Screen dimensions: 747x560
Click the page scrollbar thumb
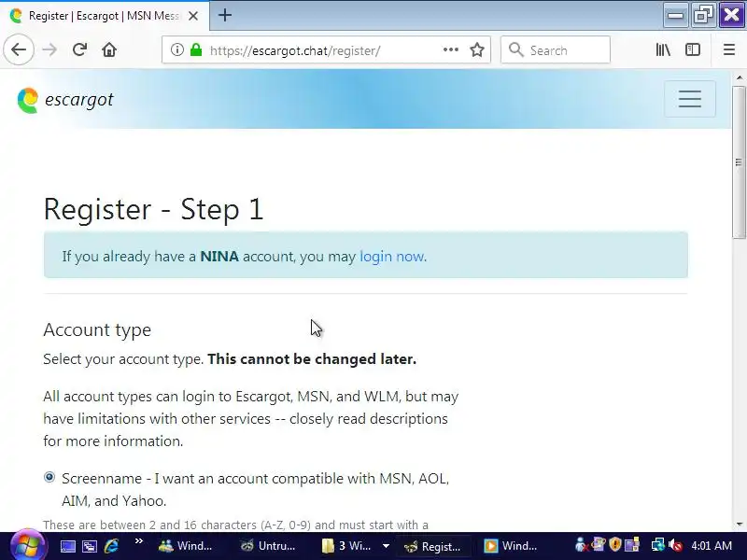pyautogui.click(x=739, y=161)
